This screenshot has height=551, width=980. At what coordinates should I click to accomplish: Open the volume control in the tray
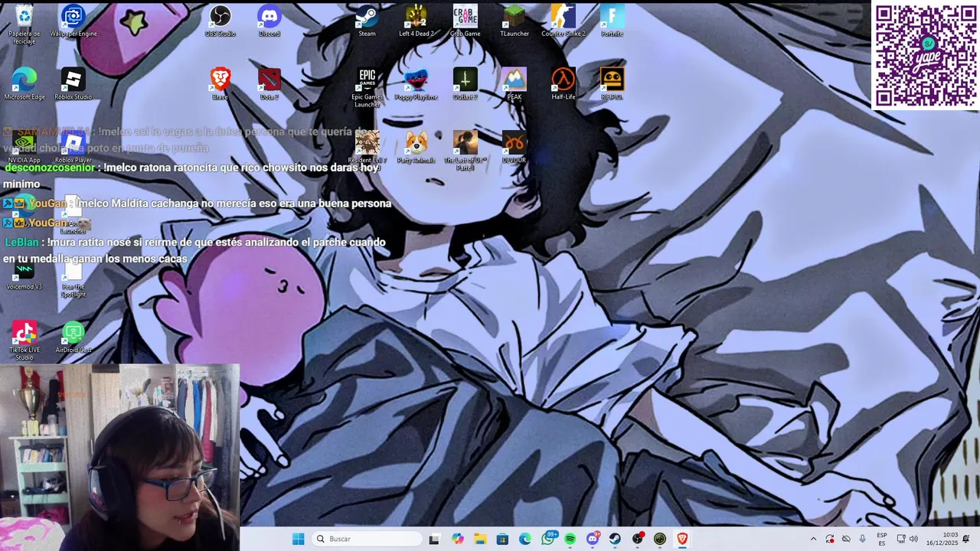(913, 539)
